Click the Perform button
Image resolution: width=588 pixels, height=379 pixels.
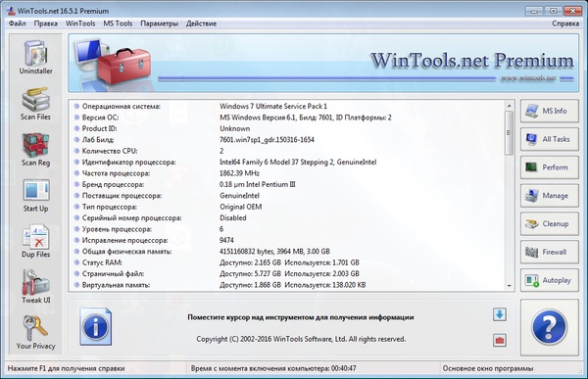550,167
